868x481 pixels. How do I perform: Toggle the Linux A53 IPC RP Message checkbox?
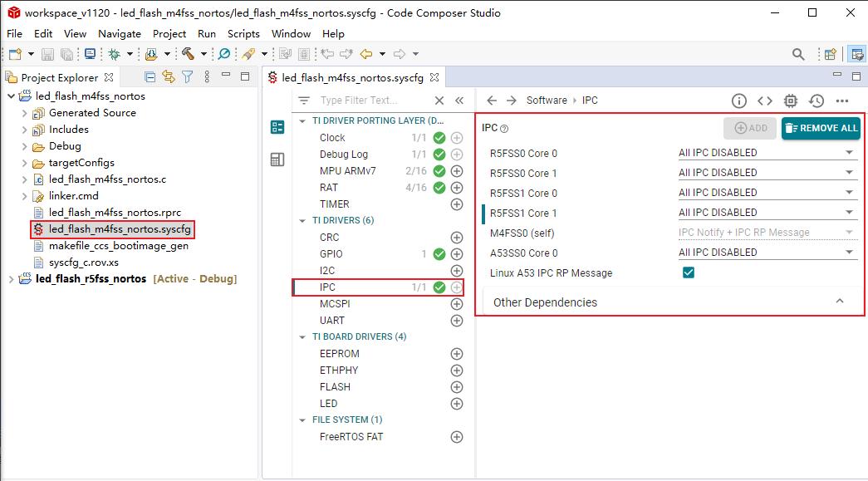pos(689,272)
